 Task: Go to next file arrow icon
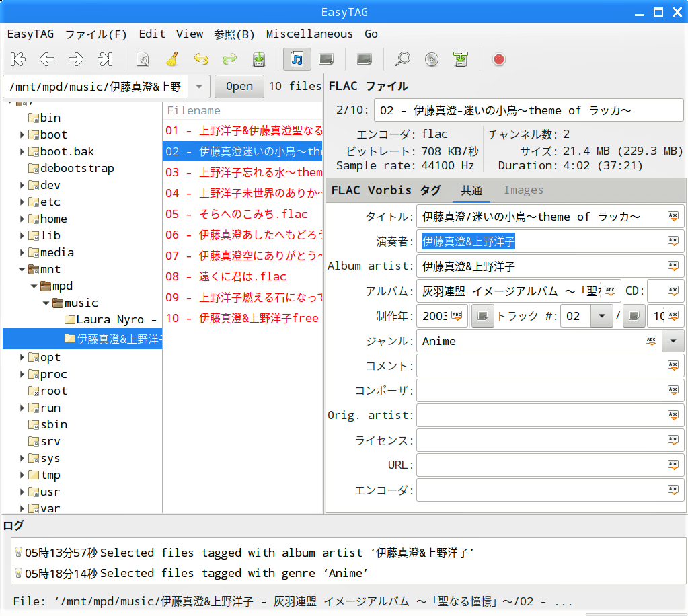click(x=76, y=59)
